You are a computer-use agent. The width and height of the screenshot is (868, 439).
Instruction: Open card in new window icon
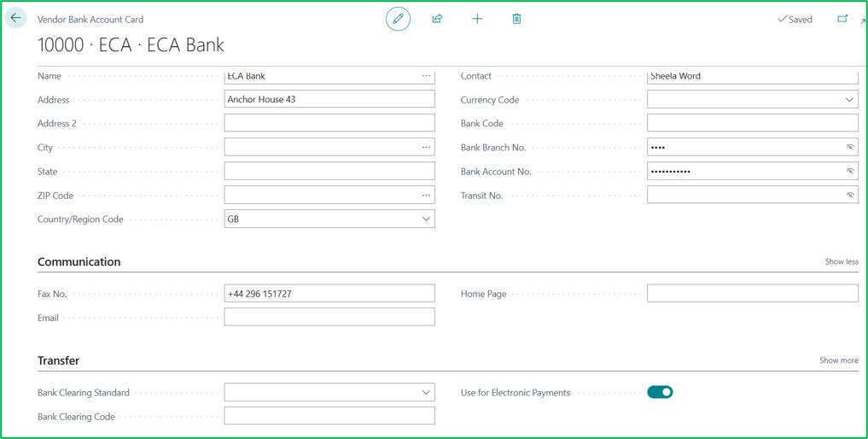pos(842,19)
